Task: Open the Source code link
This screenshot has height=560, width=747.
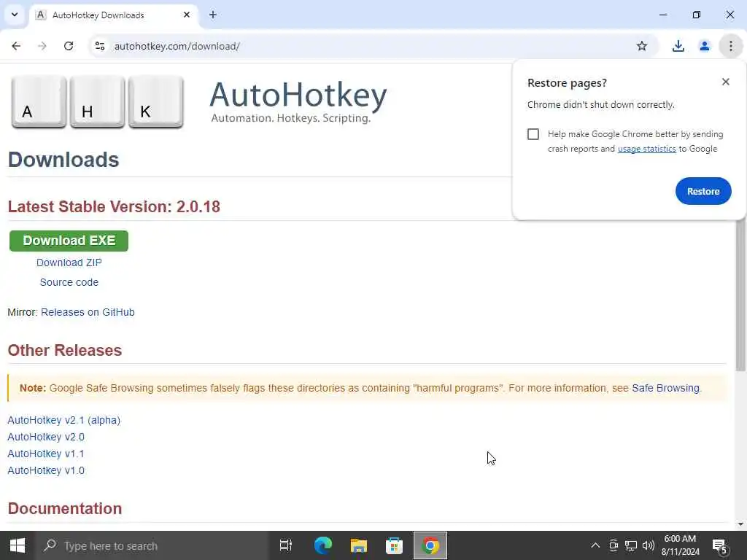Action: point(69,282)
